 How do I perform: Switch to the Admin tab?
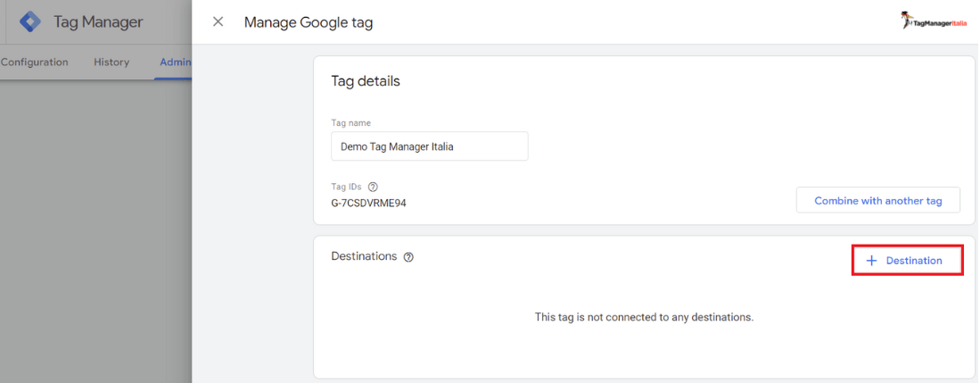point(175,62)
